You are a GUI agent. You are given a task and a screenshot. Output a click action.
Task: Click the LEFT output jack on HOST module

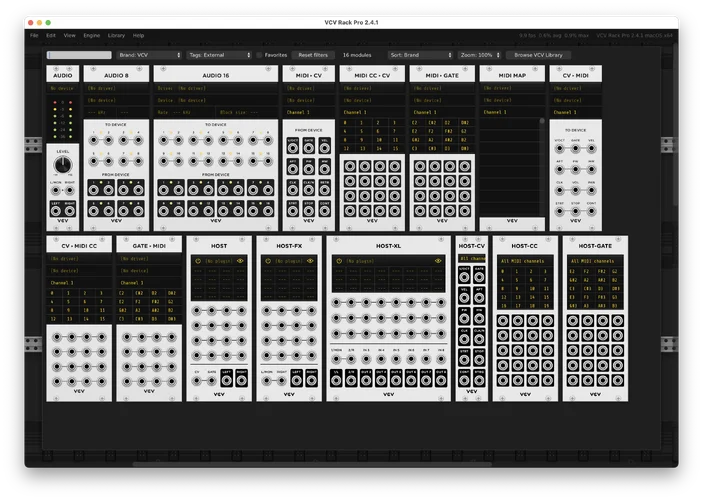(226, 380)
